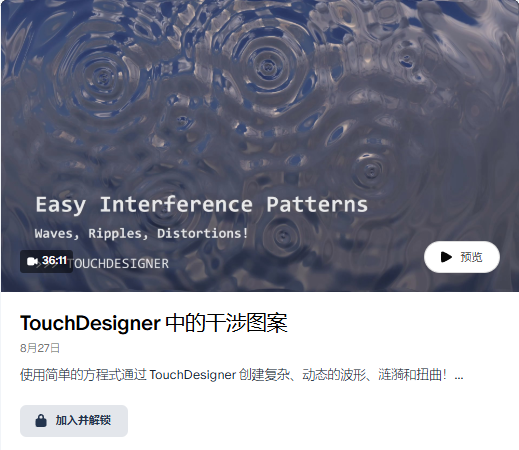Expand the description via trailing ellipsis
Image resolution: width=519 pixels, height=450 pixels.
[x=459, y=375]
